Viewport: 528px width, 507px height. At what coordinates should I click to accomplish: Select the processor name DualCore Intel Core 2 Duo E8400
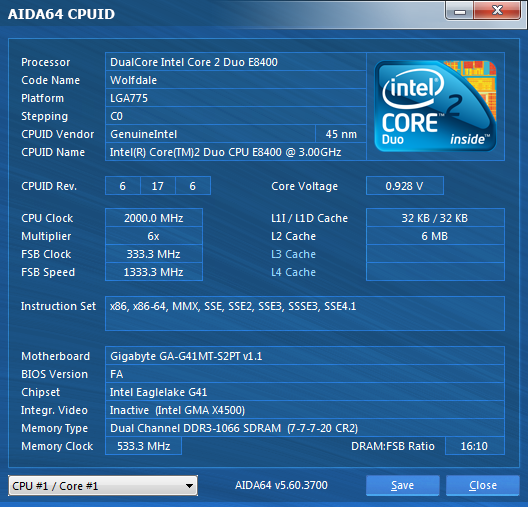[236, 62]
